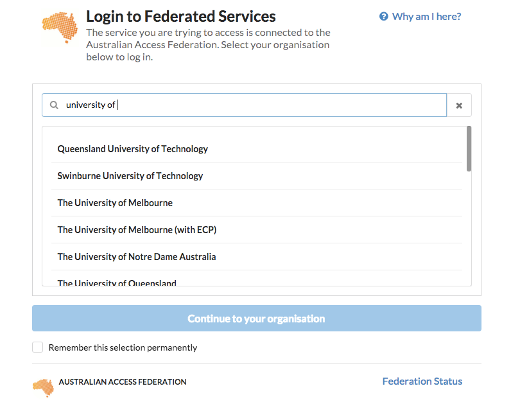Image resolution: width=520 pixels, height=420 pixels.
Task: Click the magnifier search icon
Action: tap(54, 105)
